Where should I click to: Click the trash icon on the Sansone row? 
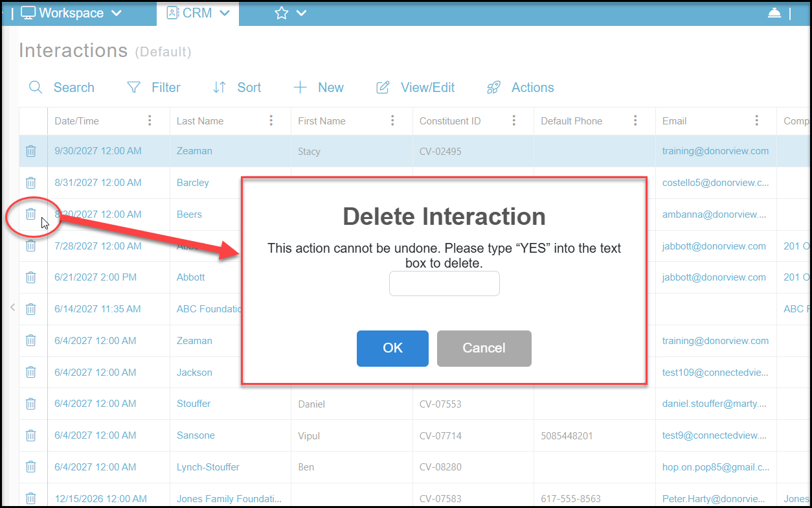pos(30,435)
